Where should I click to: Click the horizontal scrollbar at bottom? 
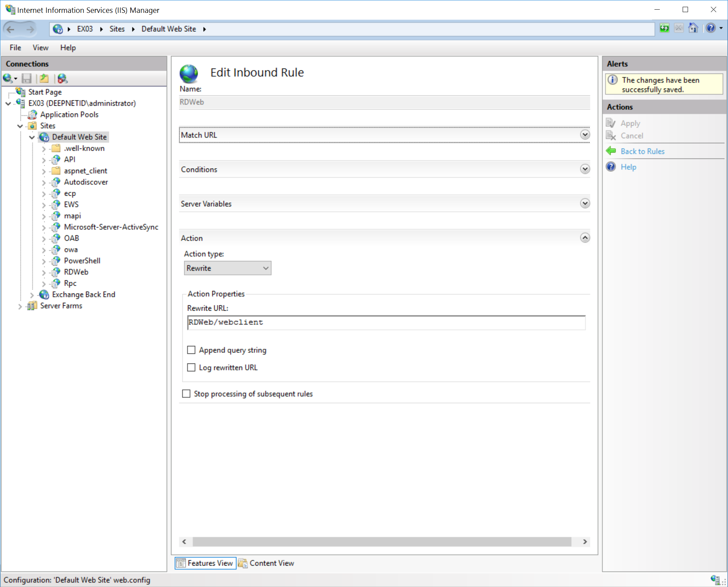(382, 542)
